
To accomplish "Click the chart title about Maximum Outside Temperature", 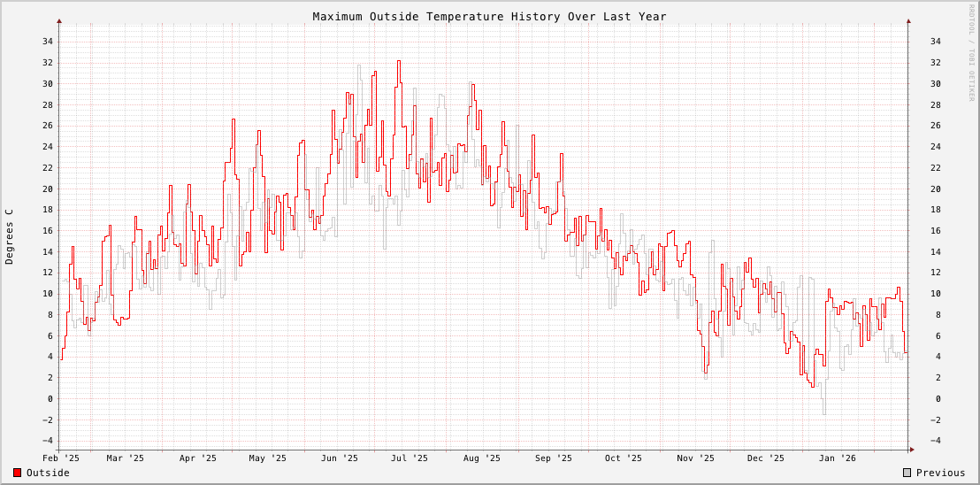I will (x=489, y=17).
